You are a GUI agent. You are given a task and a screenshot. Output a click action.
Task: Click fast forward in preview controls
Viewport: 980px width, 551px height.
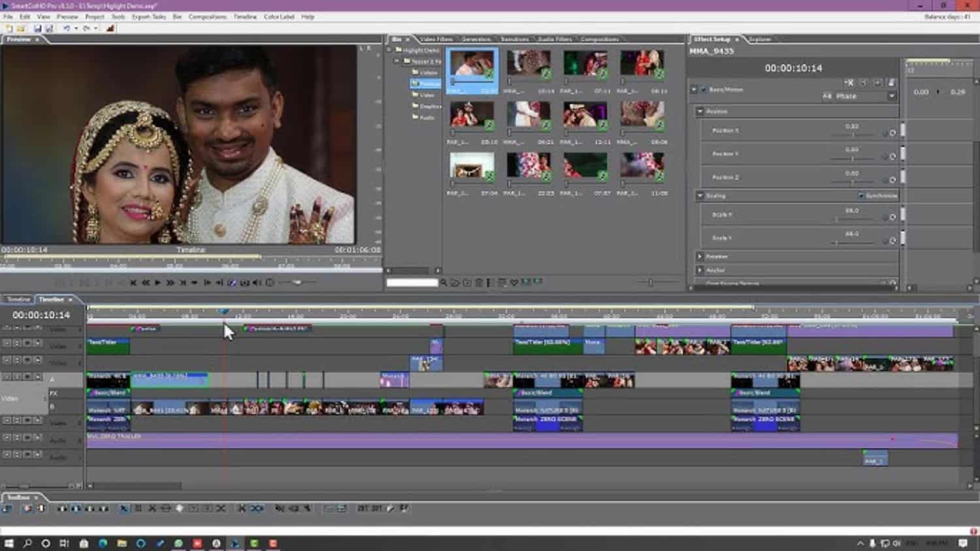(170, 283)
